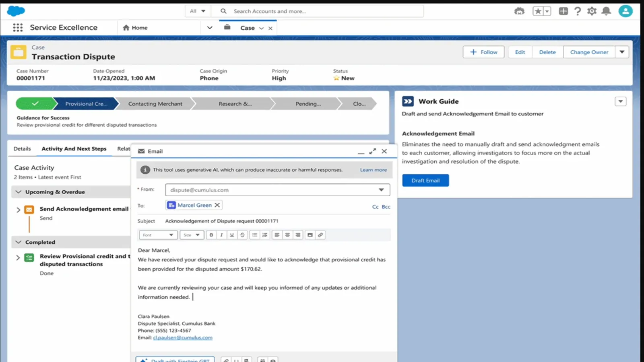The height and width of the screenshot is (362, 644).
Task: Click the completed checkmark path stage
Action: pyautogui.click(x=35, y=104)
